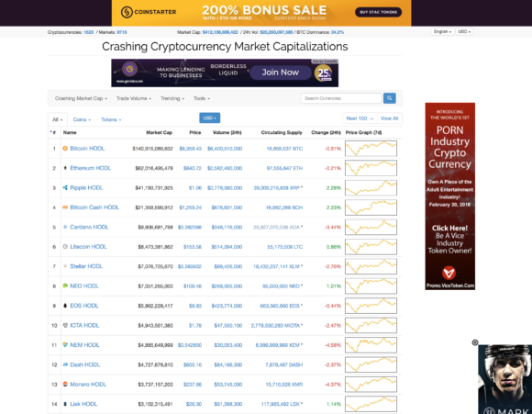Screen dimensions: 532x414
Task: Close the hockey player ad overlay
Action: click(475, 342)
